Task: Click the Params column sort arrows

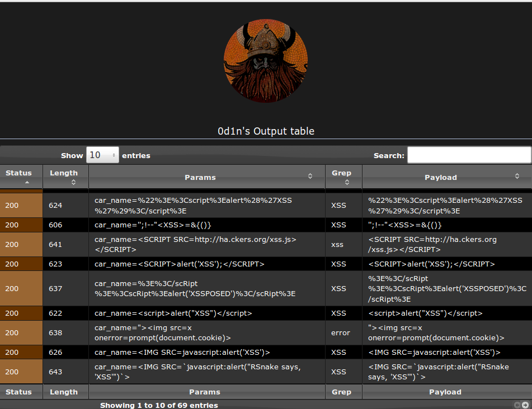Action: [310, 176]
